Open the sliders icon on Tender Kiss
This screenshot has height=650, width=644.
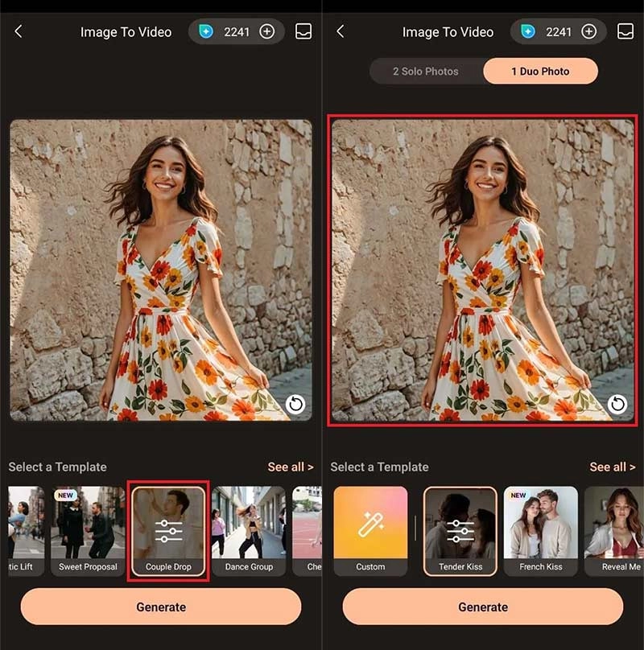(460, 530)
